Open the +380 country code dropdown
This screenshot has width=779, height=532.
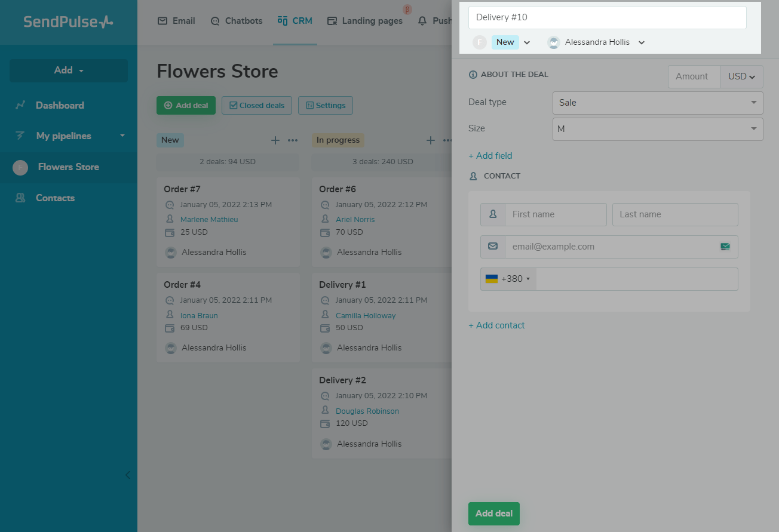508,279
